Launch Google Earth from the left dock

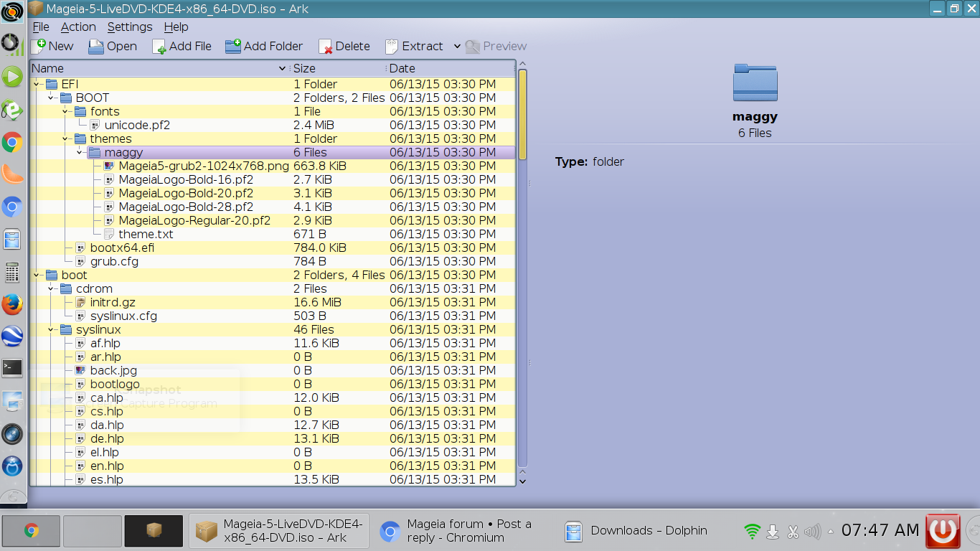point(12,336)
